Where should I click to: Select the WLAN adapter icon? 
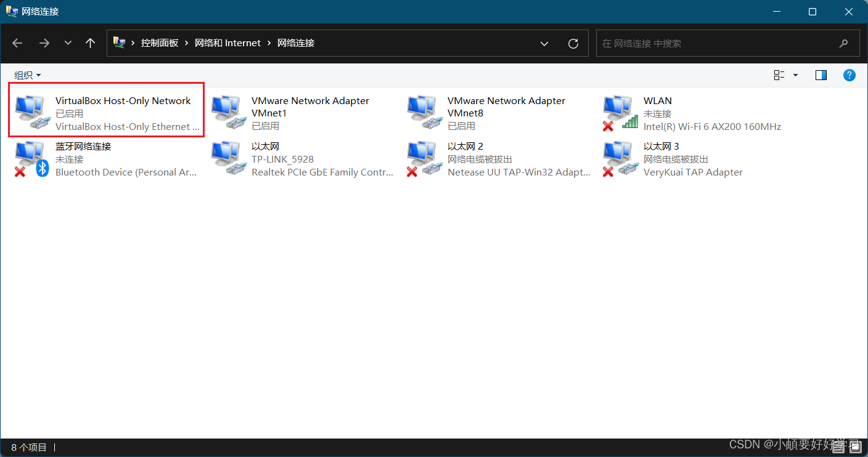tap(620, 112)
